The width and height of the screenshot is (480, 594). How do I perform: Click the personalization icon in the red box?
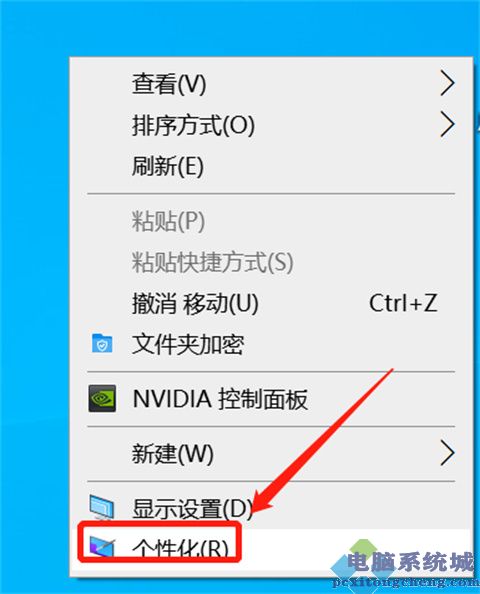click(102, 547)
